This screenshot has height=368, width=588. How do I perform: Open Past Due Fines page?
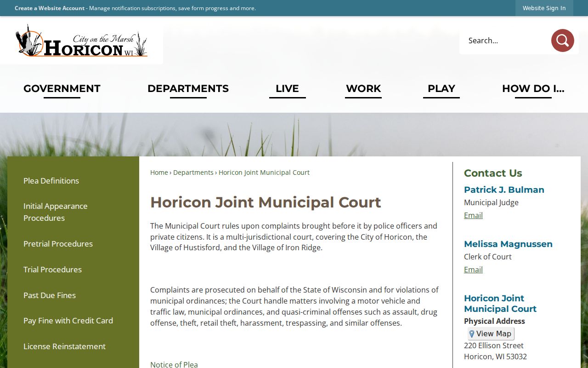50,295
